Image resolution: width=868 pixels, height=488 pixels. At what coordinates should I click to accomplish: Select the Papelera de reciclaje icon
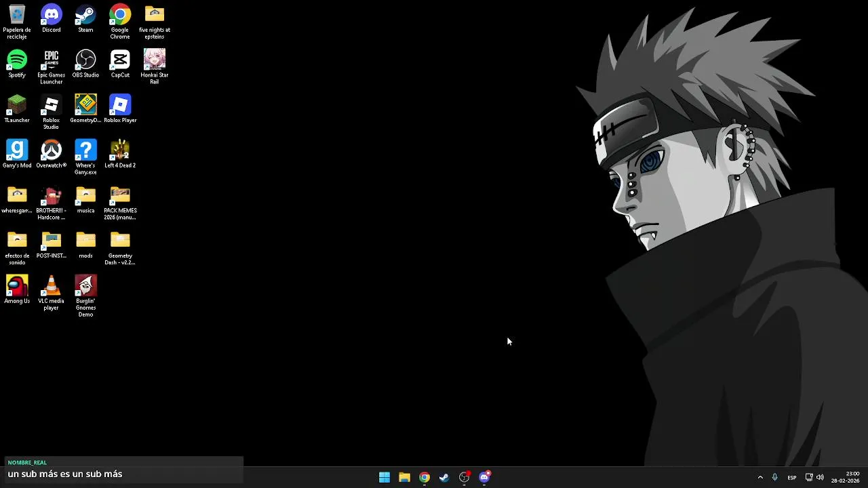coord(17,22)
